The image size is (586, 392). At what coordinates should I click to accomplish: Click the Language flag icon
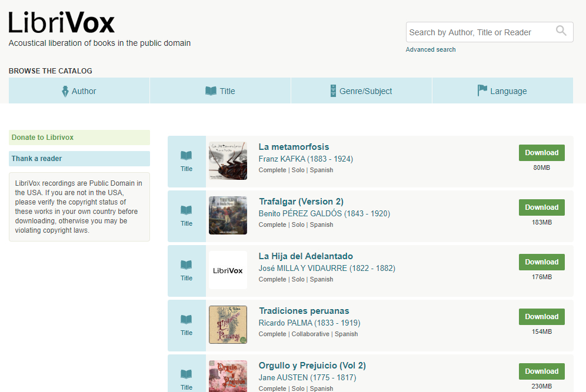click(482, 91)
